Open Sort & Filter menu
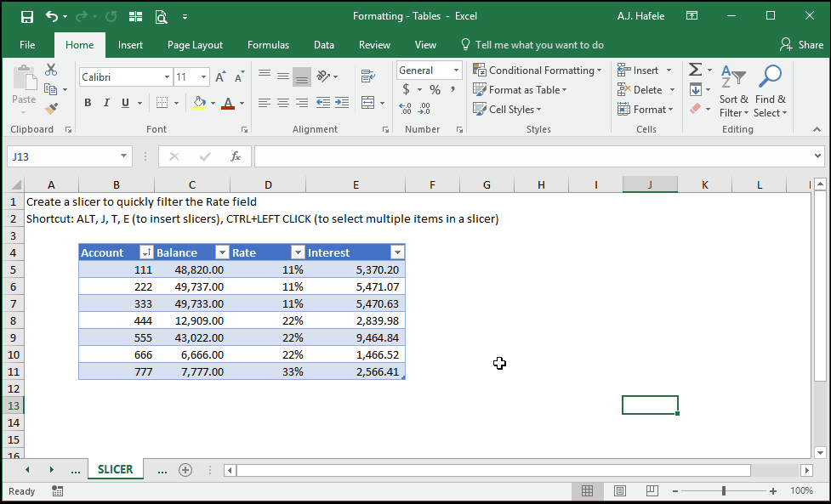This screenshot has height=504, width=831. tap(733, 91)
